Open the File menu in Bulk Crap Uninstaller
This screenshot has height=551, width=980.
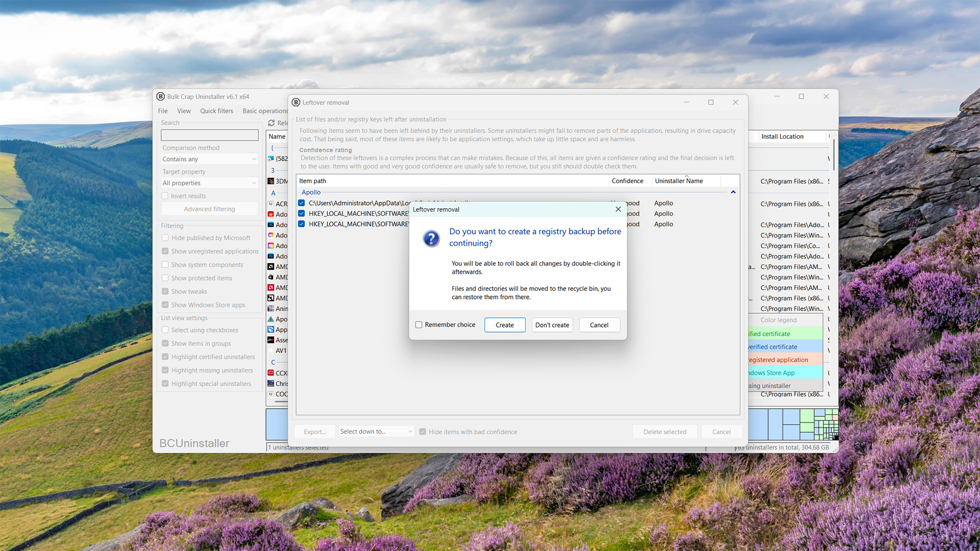[163, 111]
